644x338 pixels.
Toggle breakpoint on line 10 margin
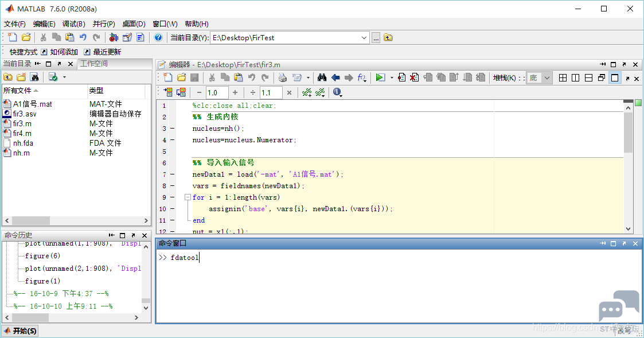pyautogui.click(x=173, y=209)
